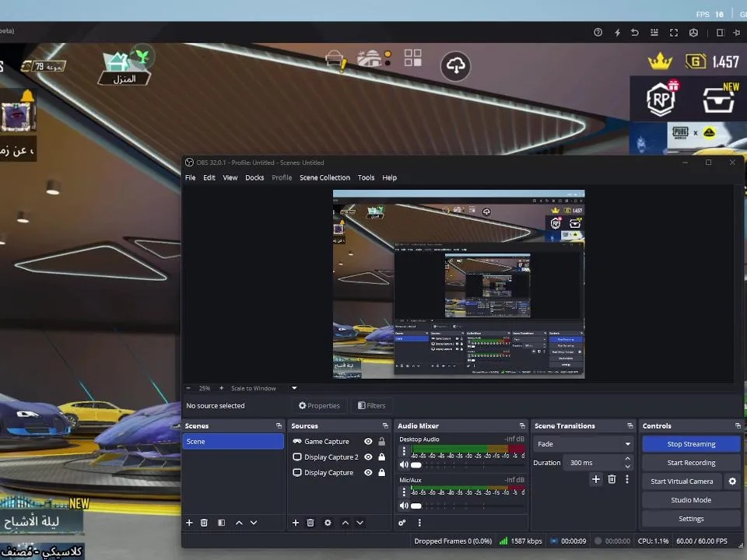Zoom in the preview with plus

click(221, 389)
